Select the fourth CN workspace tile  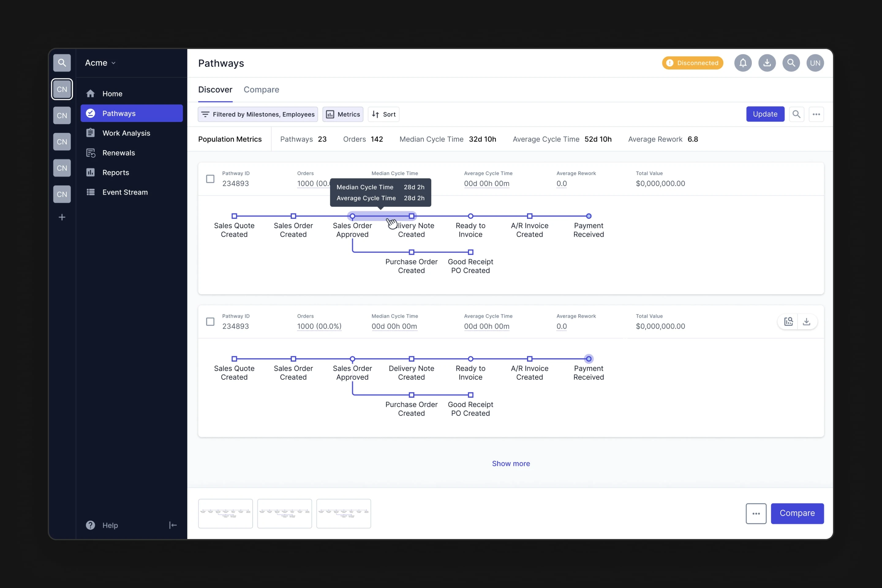pyautogui.click(x=62, y=168)
